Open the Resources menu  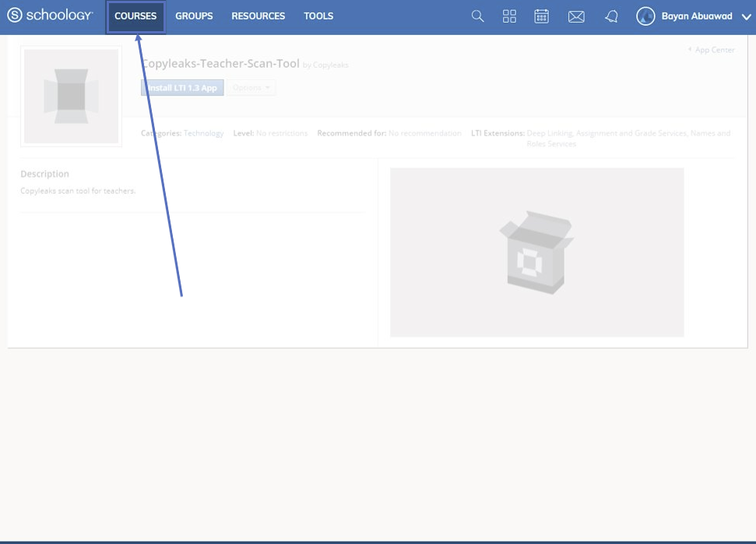coord(258,16)
